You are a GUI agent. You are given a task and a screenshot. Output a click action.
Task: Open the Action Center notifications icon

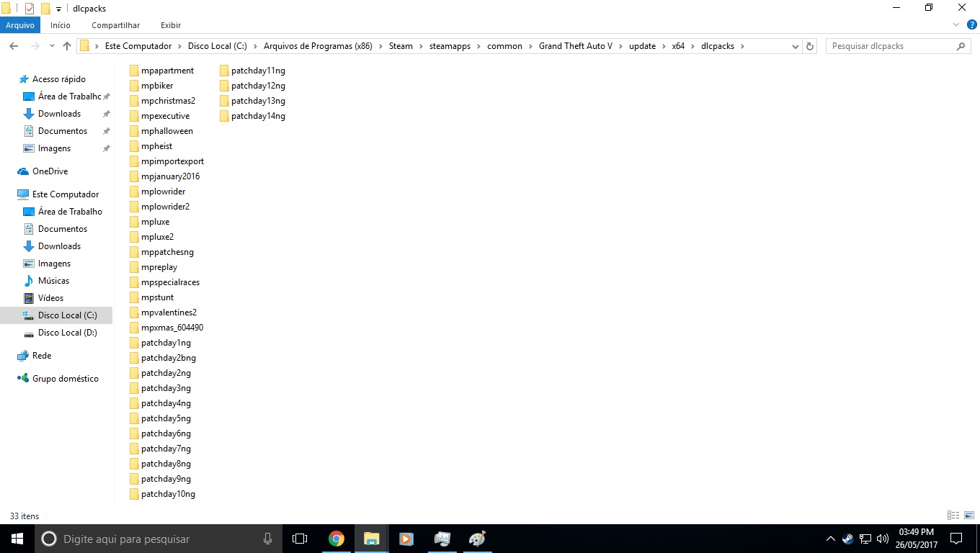956,539
